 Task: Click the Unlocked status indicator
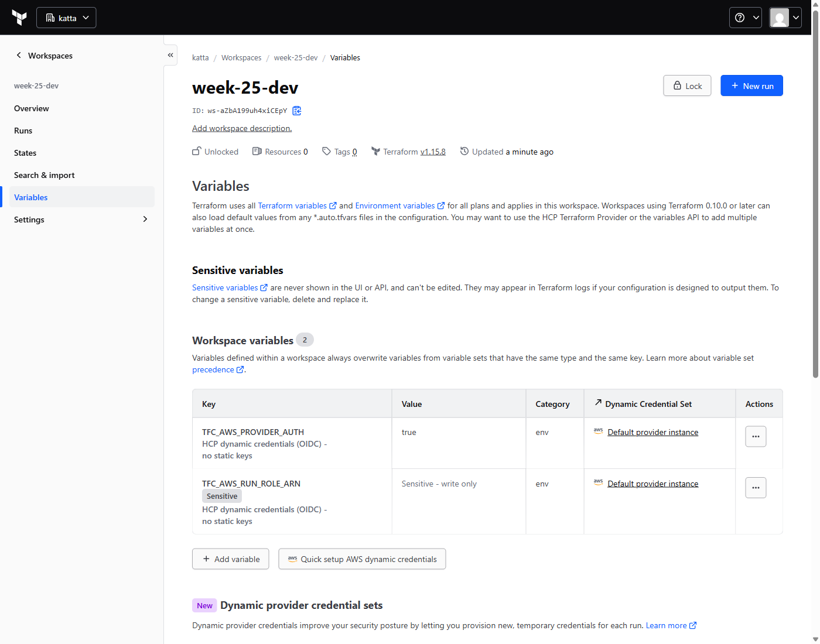click(216, 152)
